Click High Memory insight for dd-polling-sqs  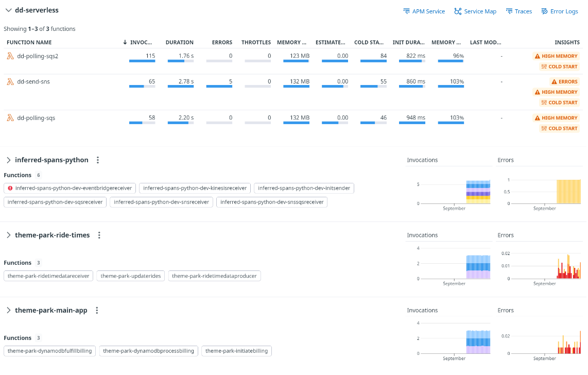coord(556,118)
